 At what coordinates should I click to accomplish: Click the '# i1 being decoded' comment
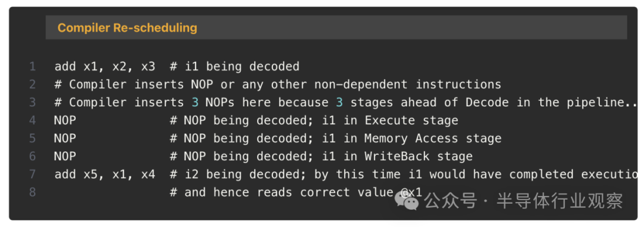click(234, 67)
